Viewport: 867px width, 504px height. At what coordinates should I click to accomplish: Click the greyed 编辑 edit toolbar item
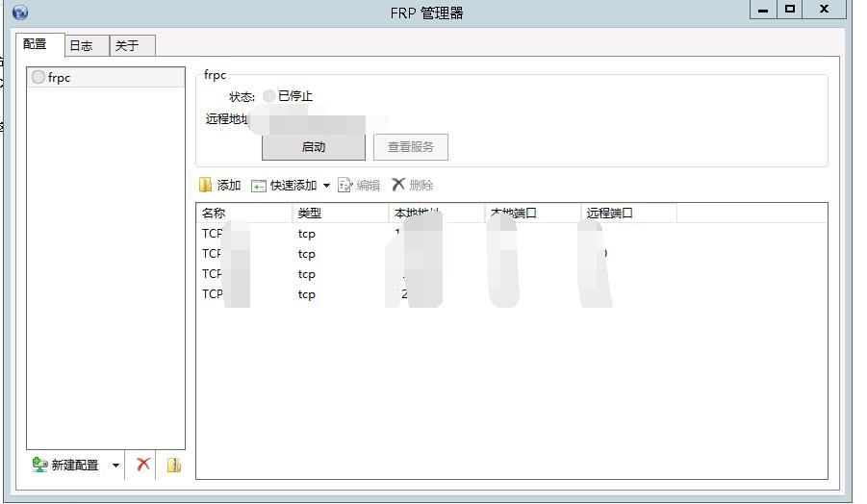359,186
